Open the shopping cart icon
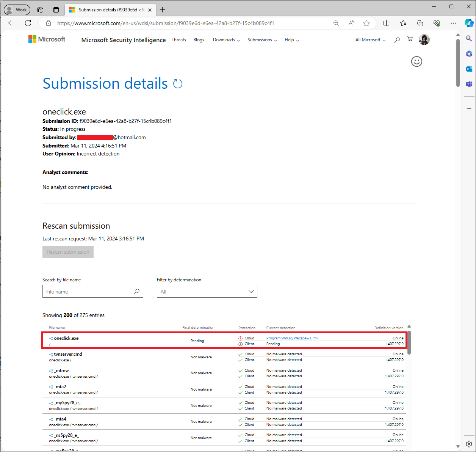The height and width of the screenshot is (452, 476). pos(410,39)
